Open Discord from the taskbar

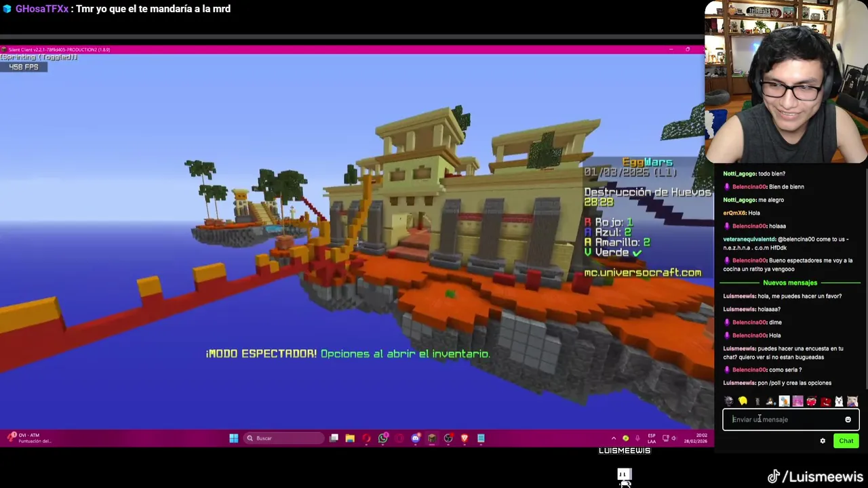coord(416,438)
